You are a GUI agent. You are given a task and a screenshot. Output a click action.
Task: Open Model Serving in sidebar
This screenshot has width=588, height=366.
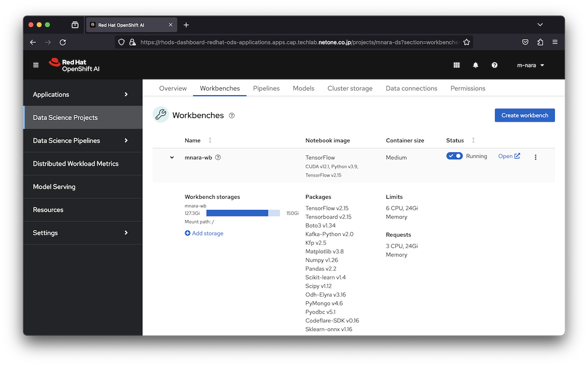[x=82, y=186]
